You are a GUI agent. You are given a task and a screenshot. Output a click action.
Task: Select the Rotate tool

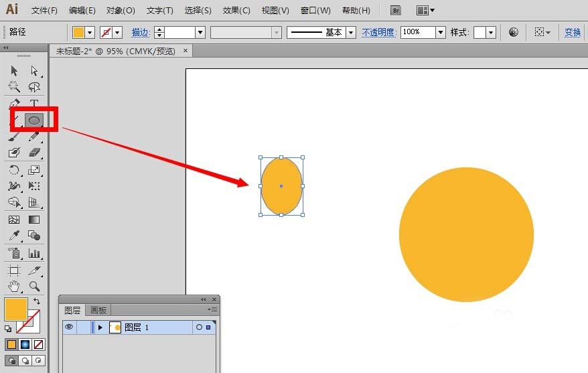click(x=14, y=170)
